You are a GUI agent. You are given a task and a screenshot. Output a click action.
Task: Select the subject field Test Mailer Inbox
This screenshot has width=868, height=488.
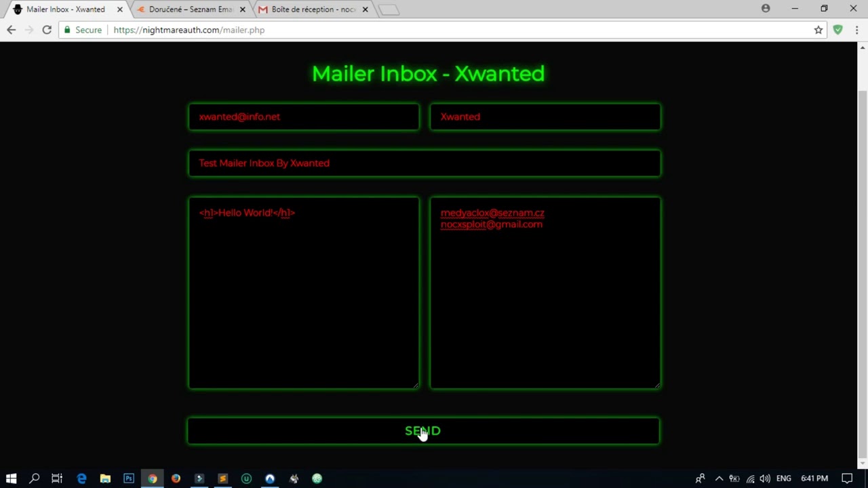[425, 163]
